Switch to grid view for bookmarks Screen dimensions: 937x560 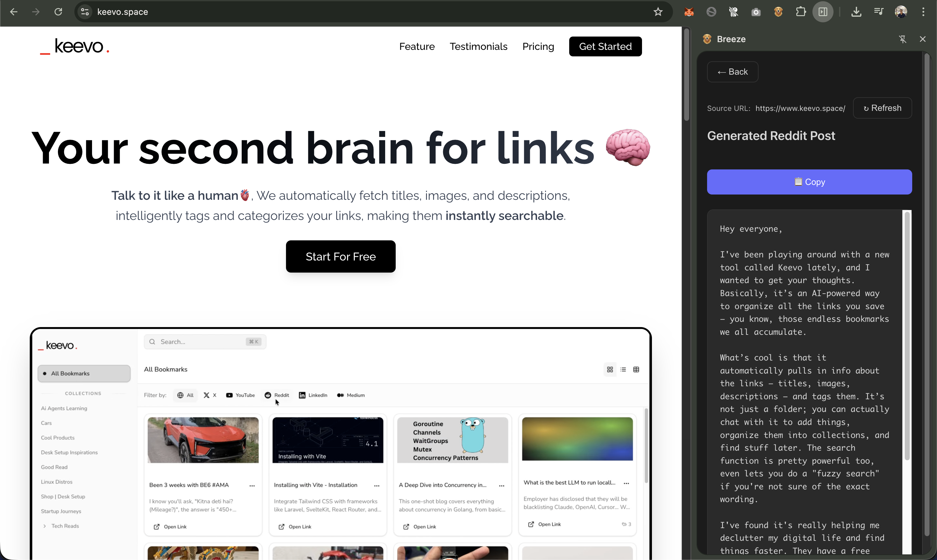[x=610, y=370]
